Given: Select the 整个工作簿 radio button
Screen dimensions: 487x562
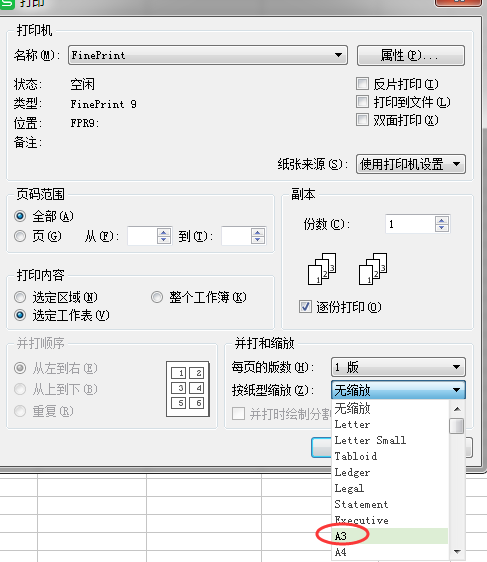Looking at the screenshot, I should pos(157,297).
